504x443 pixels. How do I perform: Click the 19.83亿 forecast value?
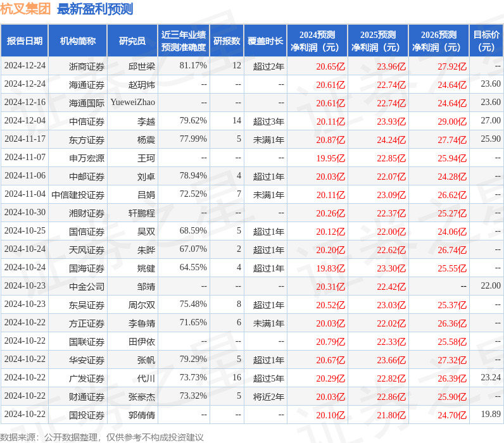[331, 268]
